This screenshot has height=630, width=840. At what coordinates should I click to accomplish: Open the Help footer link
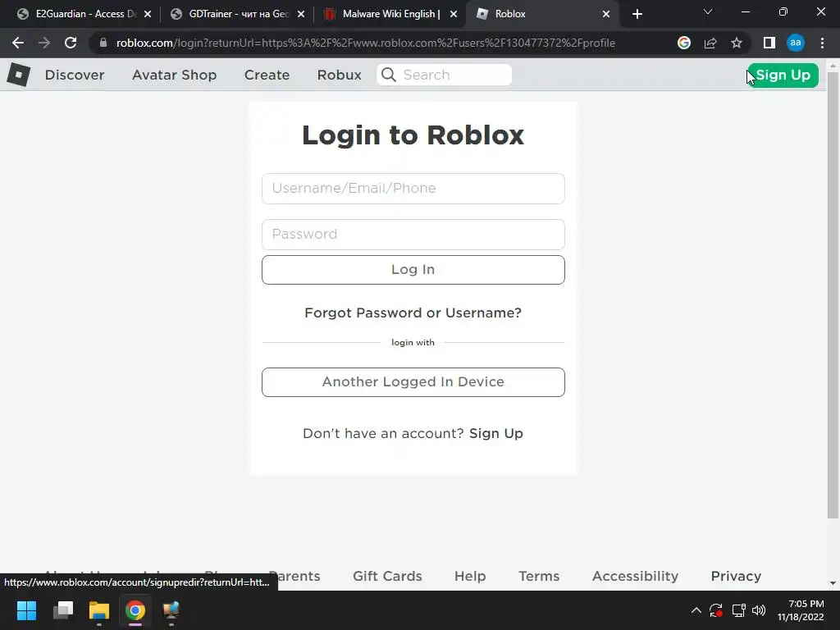tap(470, 576)
